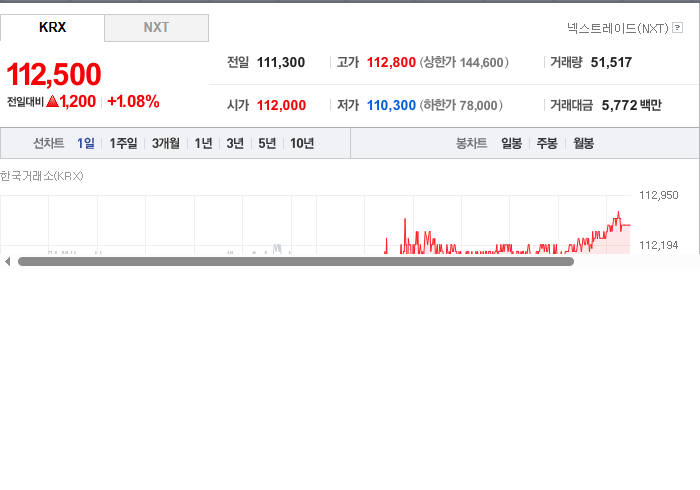Screen dimensions: 700x490
Task: Click the current price 112,500
Action: (54, 74)
